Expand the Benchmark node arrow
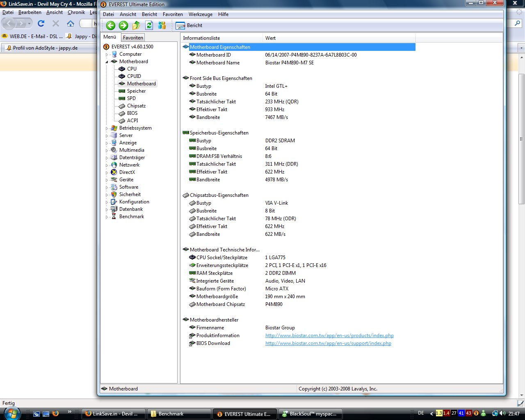 click(x=107, y=217)
